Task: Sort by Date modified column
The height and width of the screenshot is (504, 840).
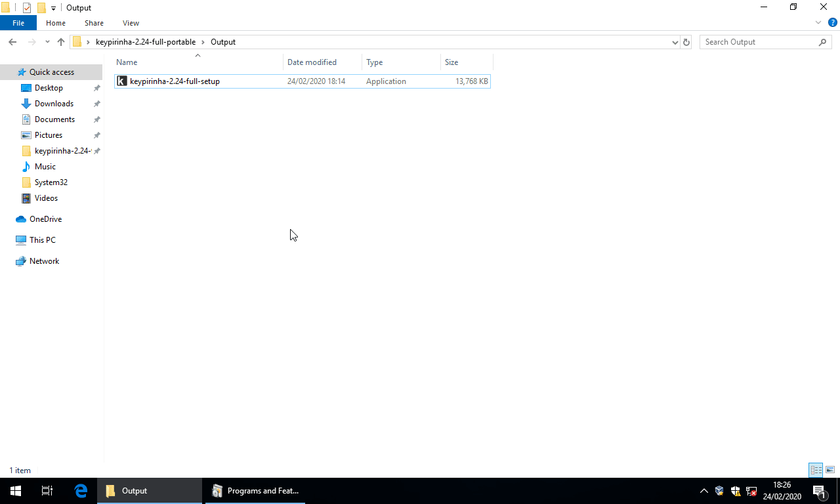Action: 322,62
